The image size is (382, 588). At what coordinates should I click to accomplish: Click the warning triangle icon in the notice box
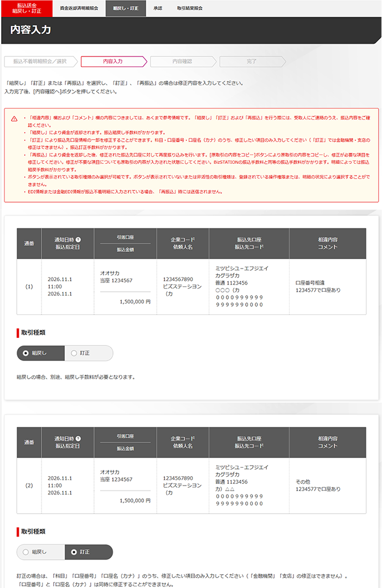pyautogui.click(x=14, y=118)
